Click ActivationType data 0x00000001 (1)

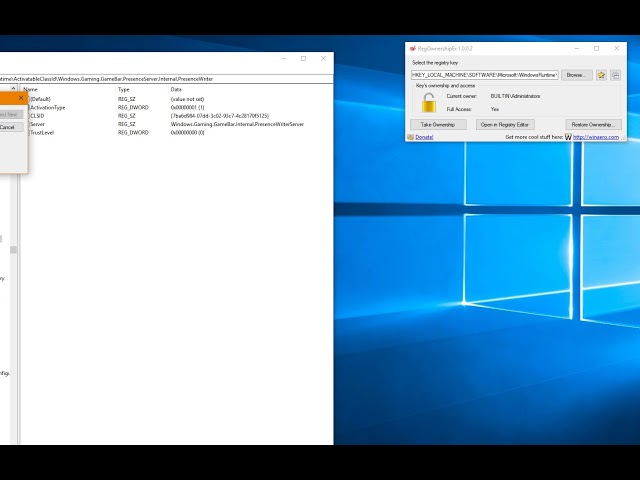tap(187, 108)
